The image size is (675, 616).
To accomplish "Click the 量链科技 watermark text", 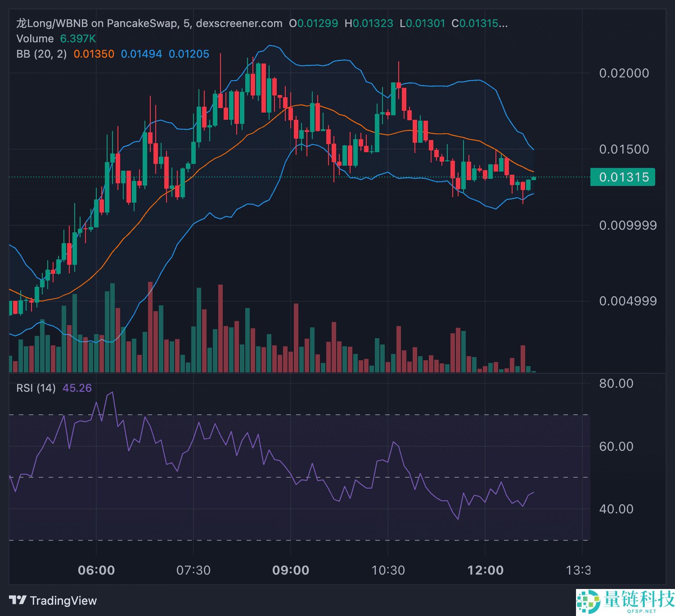I will [x=639, y=599].
